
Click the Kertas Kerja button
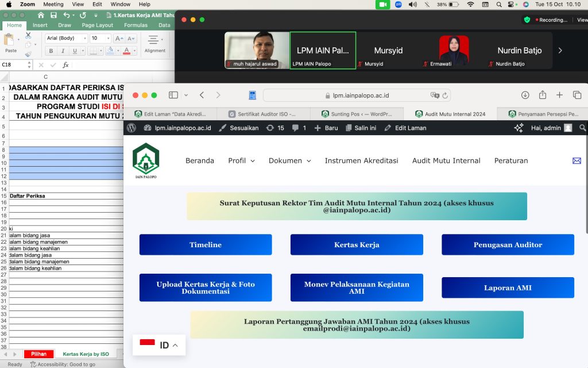pyautogui.click(x=357, y=244)
